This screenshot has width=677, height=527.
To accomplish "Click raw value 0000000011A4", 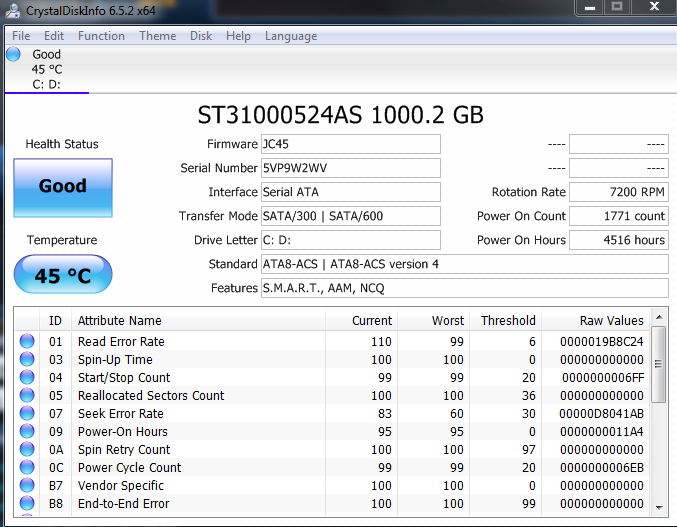I will (601, 432).
